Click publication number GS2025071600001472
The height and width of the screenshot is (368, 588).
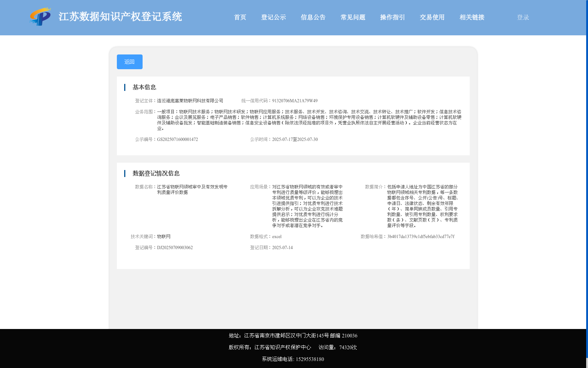[x=178, y=139]
